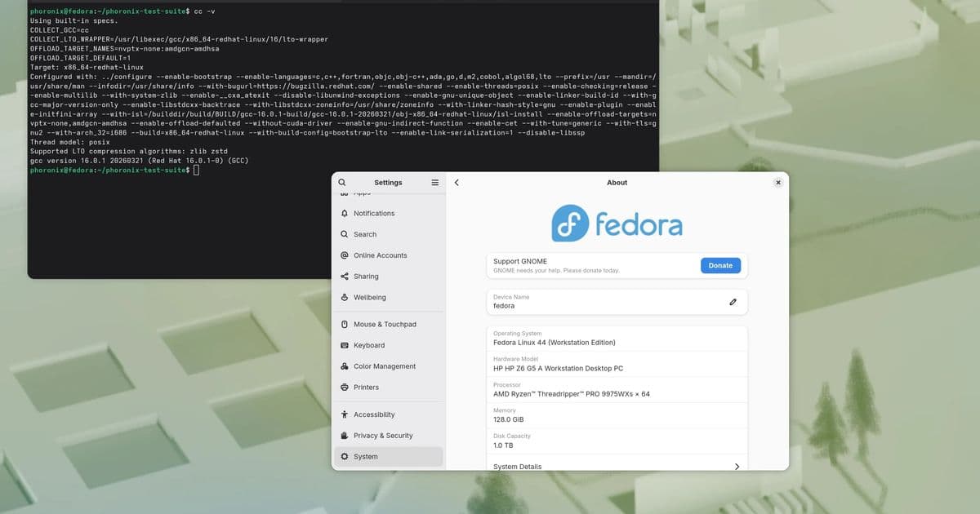Click Operating System value Fedora Linux 44
Viewport: 980px width, 514px height.
click(555, 343)
